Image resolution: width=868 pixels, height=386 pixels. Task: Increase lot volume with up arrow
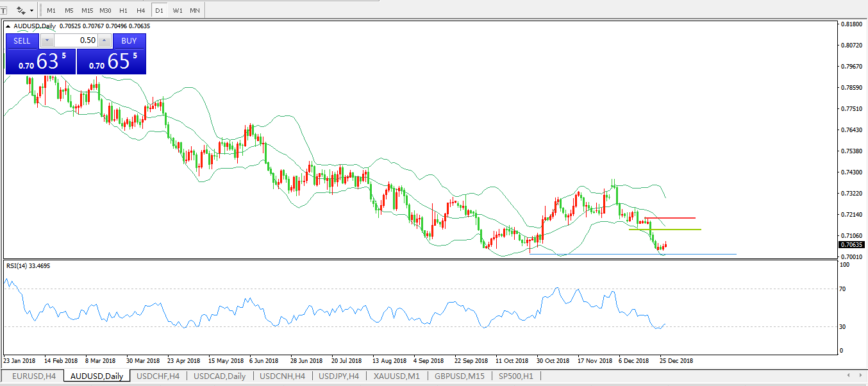pyautogui.click(x=104, y=40)
